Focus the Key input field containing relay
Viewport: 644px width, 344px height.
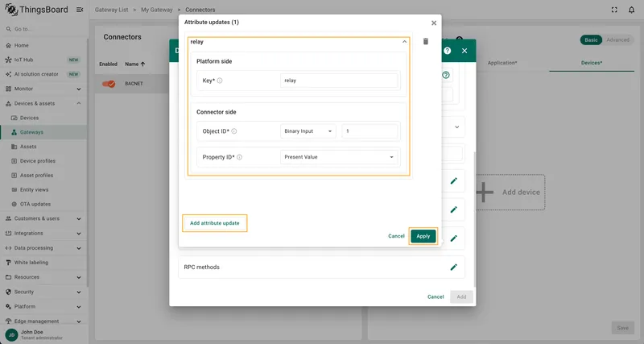339,81
